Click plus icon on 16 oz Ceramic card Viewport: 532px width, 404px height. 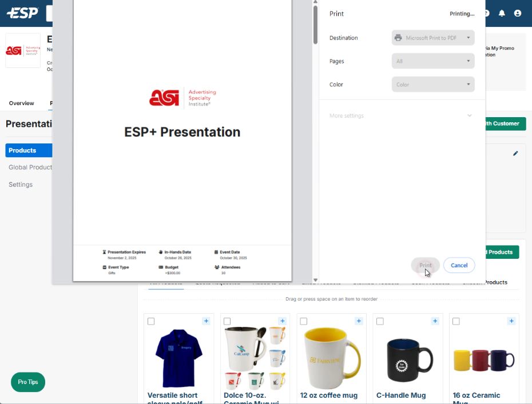point(511,321)
